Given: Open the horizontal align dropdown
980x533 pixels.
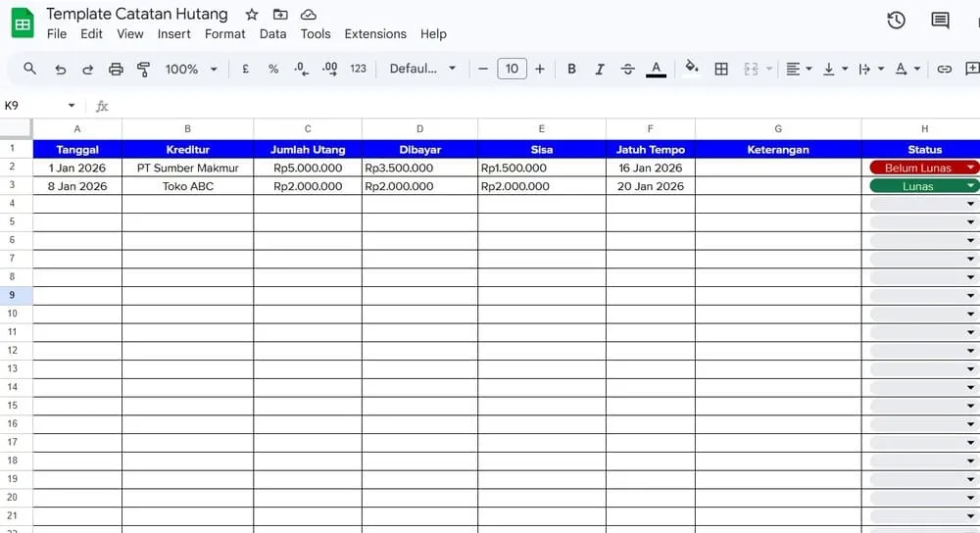Looking at the screenshot, I should point(798,69).
